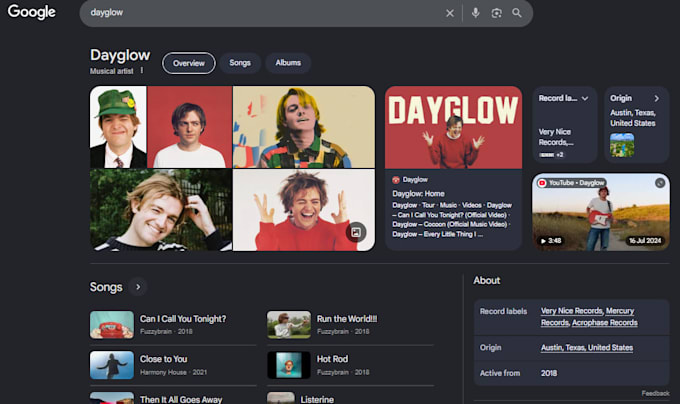Open Very Nice Records link in About
The height and width of the screenshot is (404, 680).
pos(572,311)
